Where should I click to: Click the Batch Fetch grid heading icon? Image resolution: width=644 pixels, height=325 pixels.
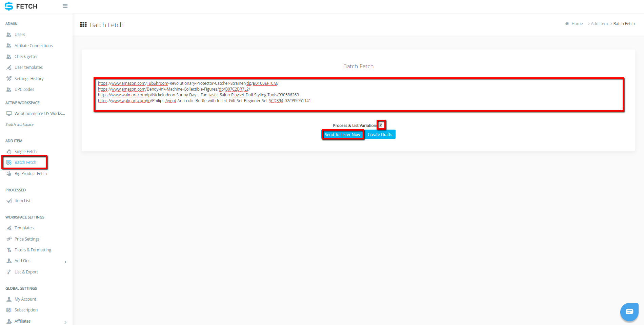pyautogui.click(x=83, y=24)
